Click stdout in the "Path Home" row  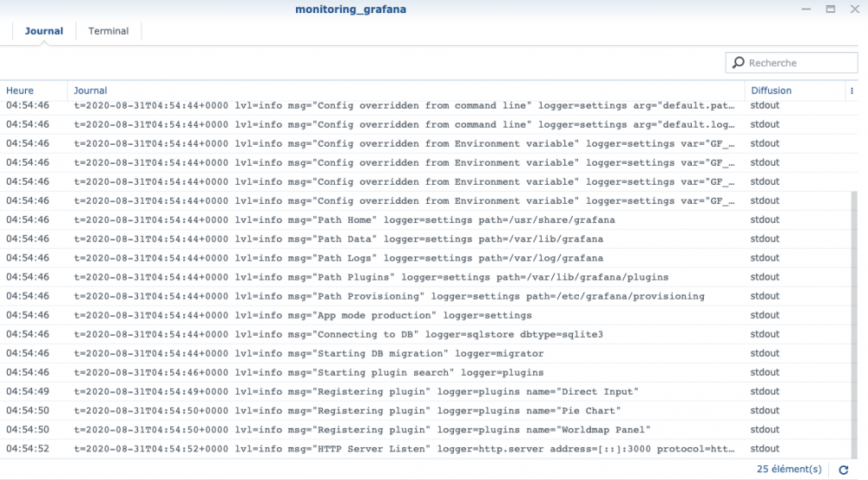(x=765, y=220)
